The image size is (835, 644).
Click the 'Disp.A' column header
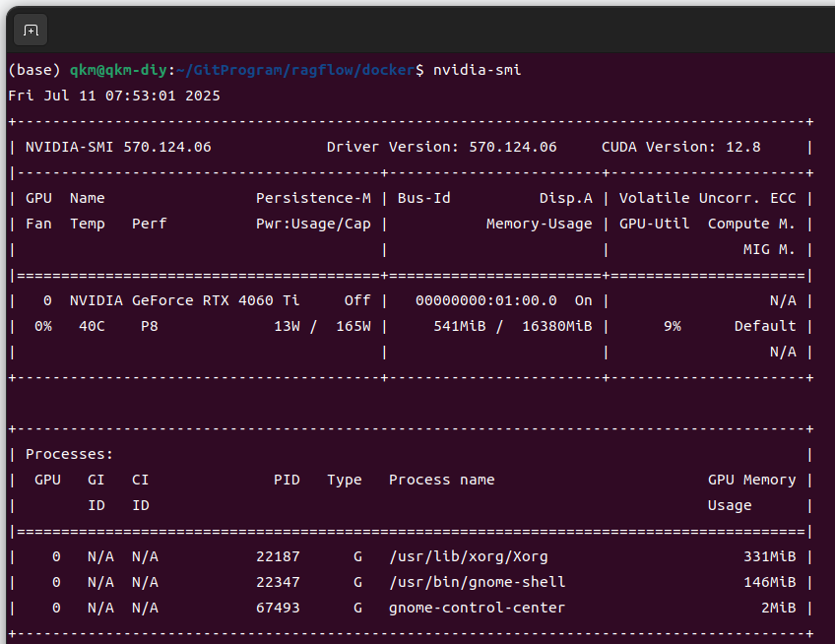point(565,198)
